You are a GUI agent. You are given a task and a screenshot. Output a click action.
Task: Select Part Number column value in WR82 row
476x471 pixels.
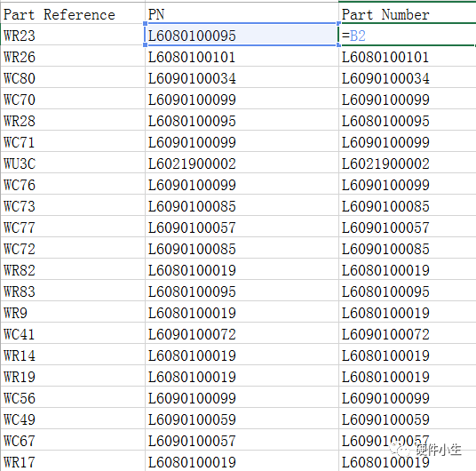click(407, 269)
